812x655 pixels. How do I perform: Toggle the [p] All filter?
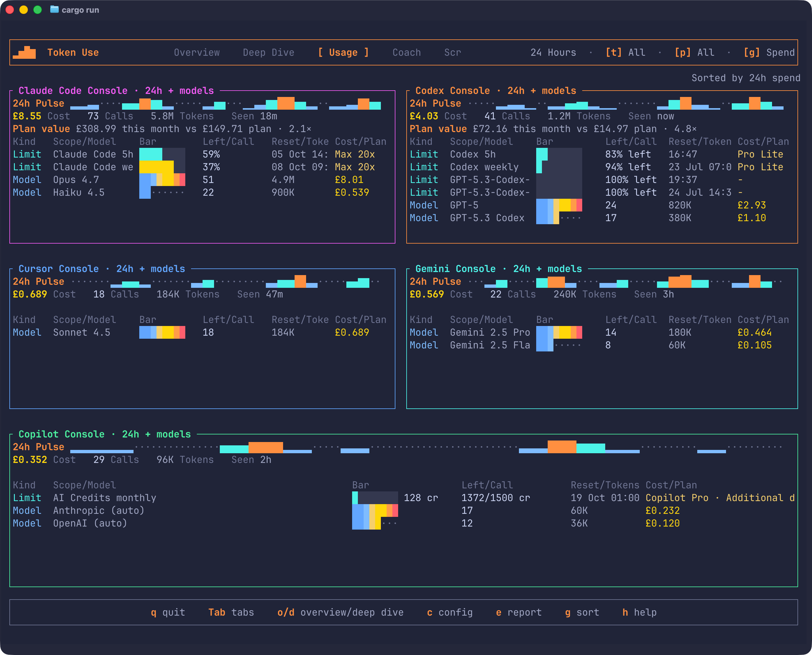694,52
